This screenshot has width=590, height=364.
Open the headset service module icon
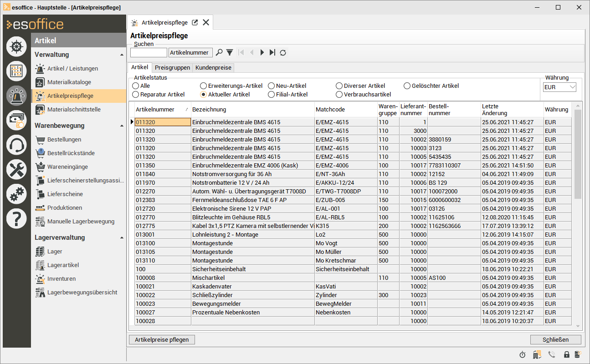click(x=16, y=145)
